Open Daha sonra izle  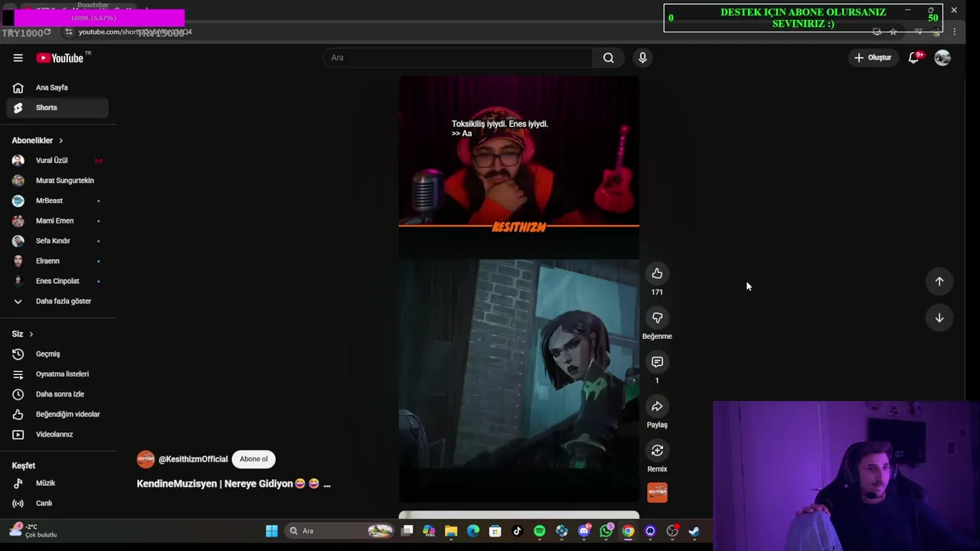point(57,394)
